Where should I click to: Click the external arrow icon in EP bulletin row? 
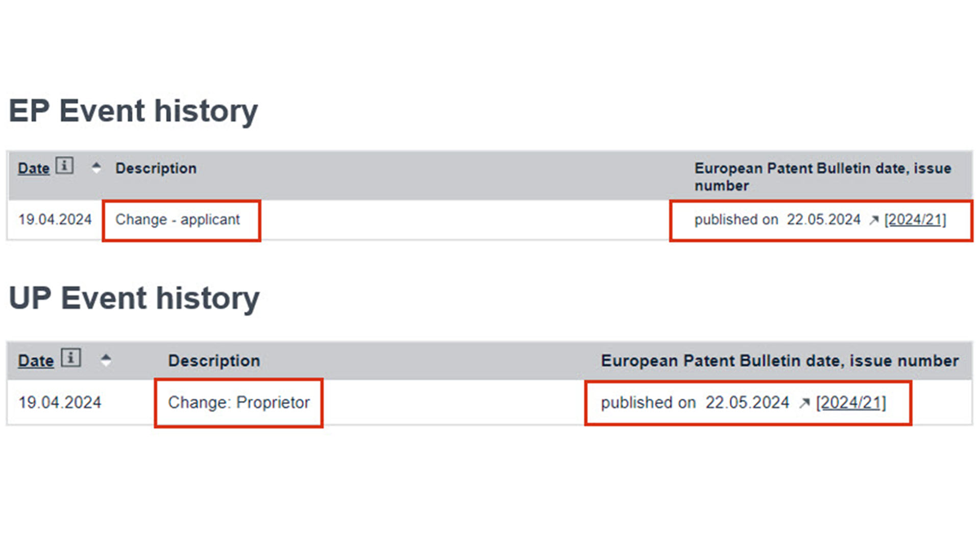[874, 220]
